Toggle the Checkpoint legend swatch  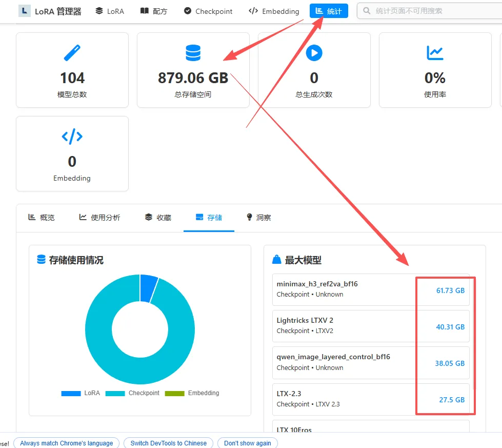pyautogui.click(x=115, y=394)
